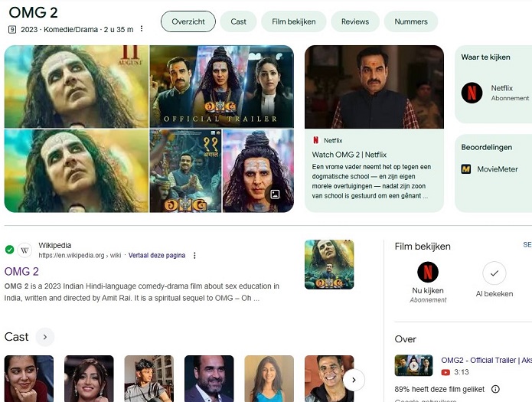Image resolution: width=532 pixels, height=402 pixels.
Task: Open third cast photo of young man
Action: pyautogui.click(x=149, y=378)
